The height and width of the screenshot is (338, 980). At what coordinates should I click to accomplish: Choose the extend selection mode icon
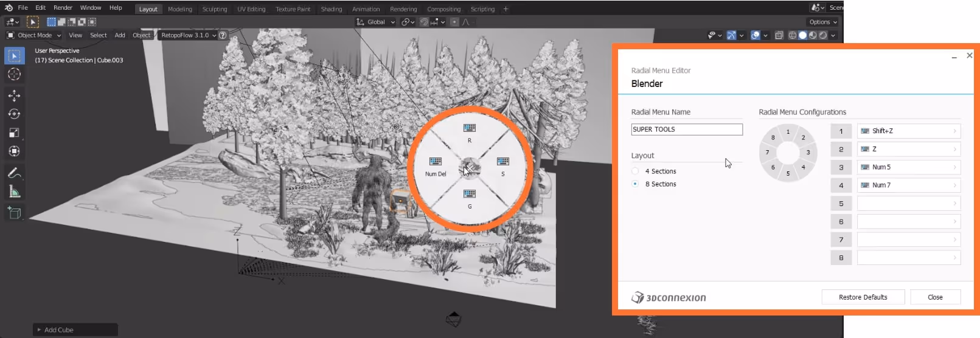[x=61, y=22]
